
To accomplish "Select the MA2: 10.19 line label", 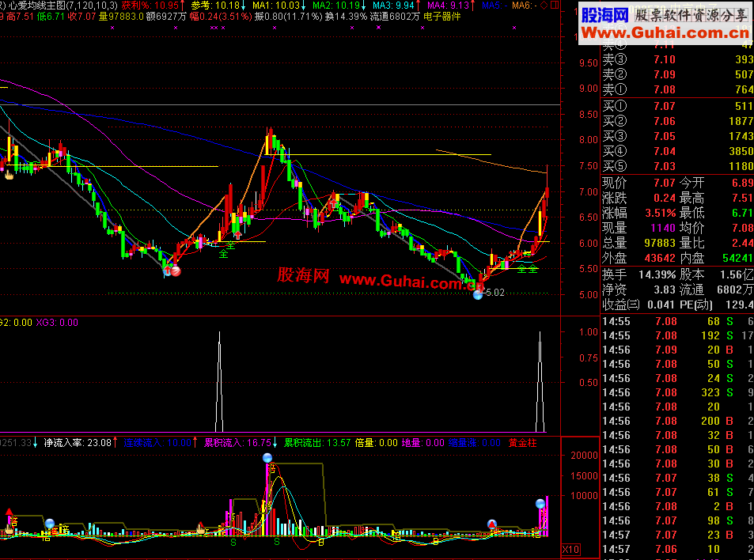I will tap(336, 6).
